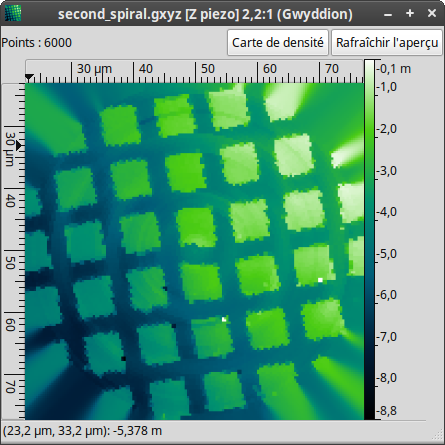Screen dimensions: 445x445
Task: Click the white pixel in the bottom-center square
Action: [x=224, y=319]
